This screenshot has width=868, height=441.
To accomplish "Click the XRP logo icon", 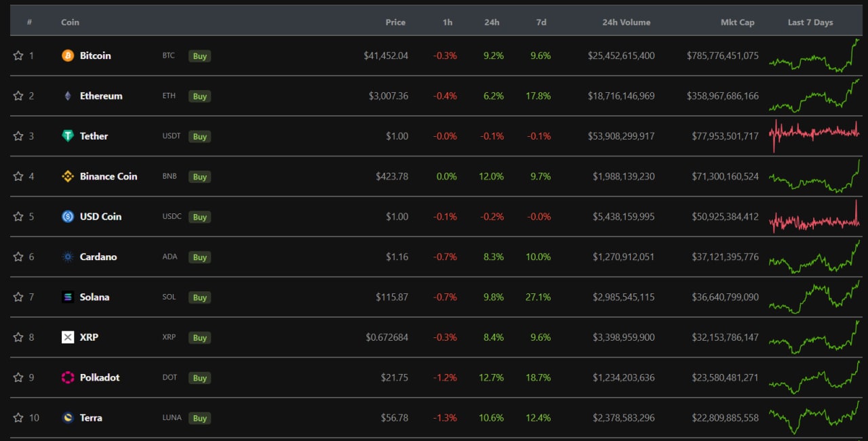I will 68,337.
